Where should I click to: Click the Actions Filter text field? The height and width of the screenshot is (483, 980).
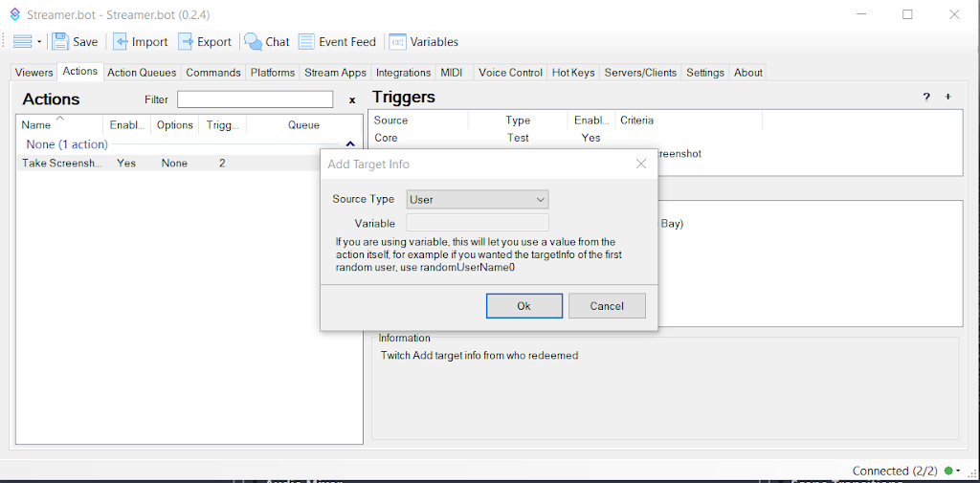pyautogui.click(x=255, y=99)
